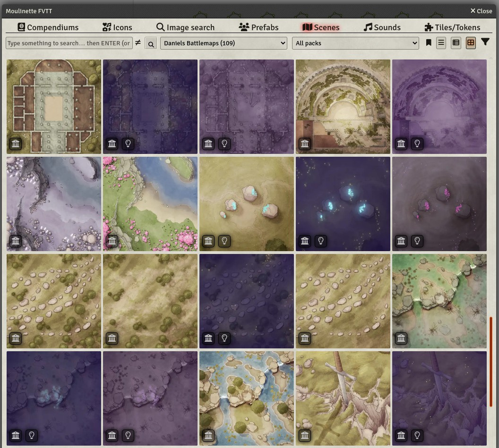Open the Compendiums tab
The width and height of the screenshot is (499, 448).
(x=48, y=27)
